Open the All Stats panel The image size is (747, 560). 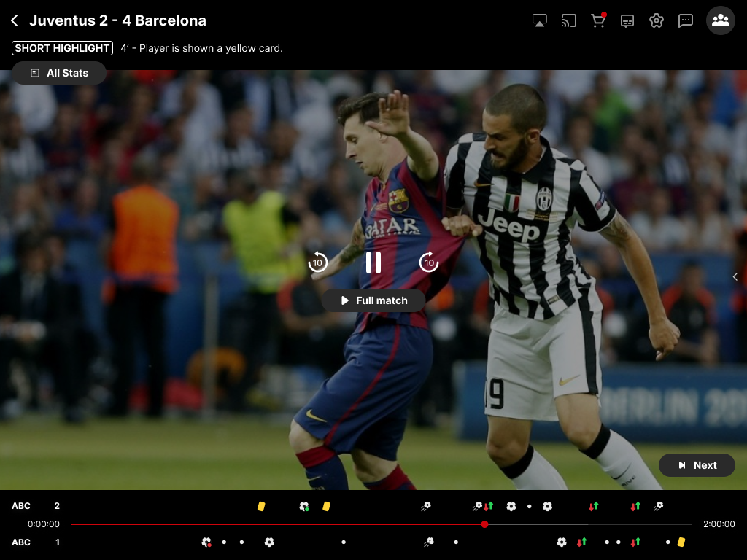tap(59, 73)
